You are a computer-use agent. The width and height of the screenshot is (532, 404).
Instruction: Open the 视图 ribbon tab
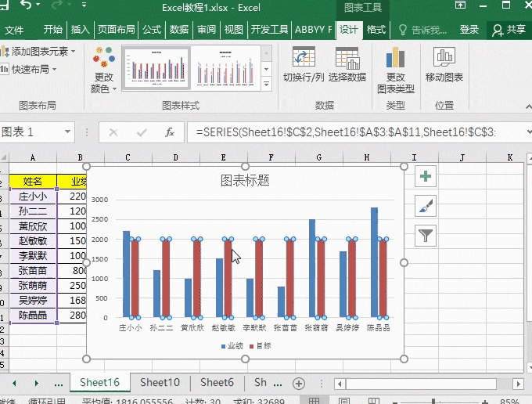pos(233,30)
